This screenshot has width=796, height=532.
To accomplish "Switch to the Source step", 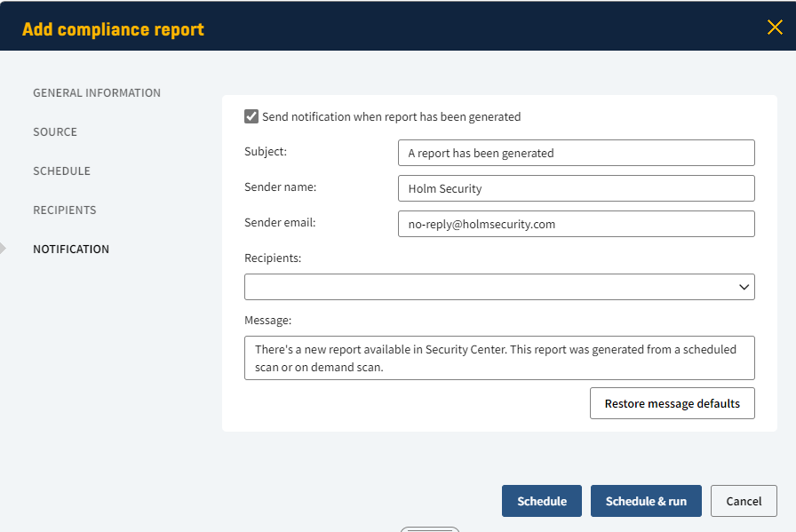I will 55,131.
